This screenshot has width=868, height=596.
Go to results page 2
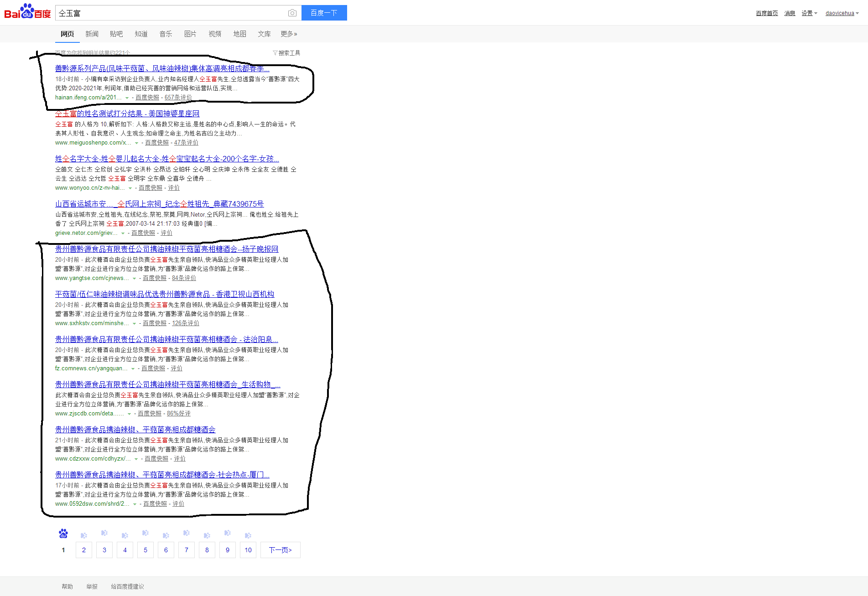(84, 550)
